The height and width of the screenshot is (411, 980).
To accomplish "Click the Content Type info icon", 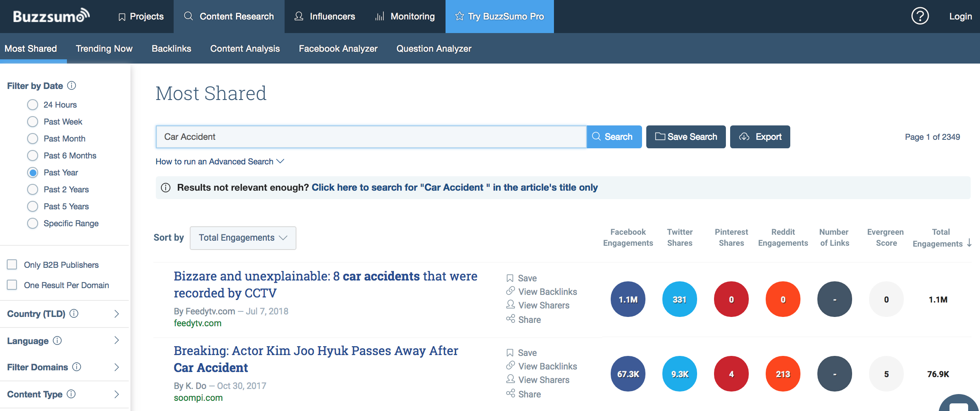I will 71,394.
